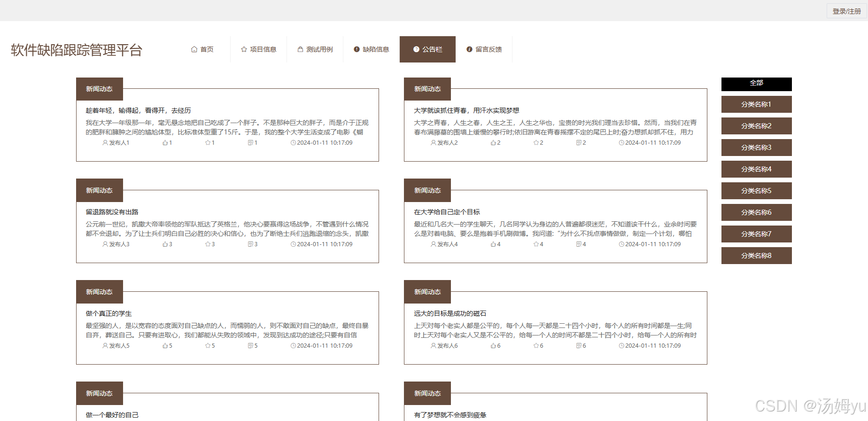Viewport: 868px width, 421px height.
Task: Click the favorite star icon on 发布人5 post
Action: pyautogui.click(x=208, y=346)
